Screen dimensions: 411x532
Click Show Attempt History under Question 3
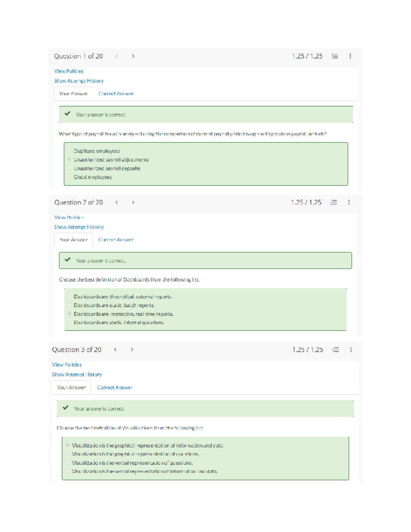(77, 374)
